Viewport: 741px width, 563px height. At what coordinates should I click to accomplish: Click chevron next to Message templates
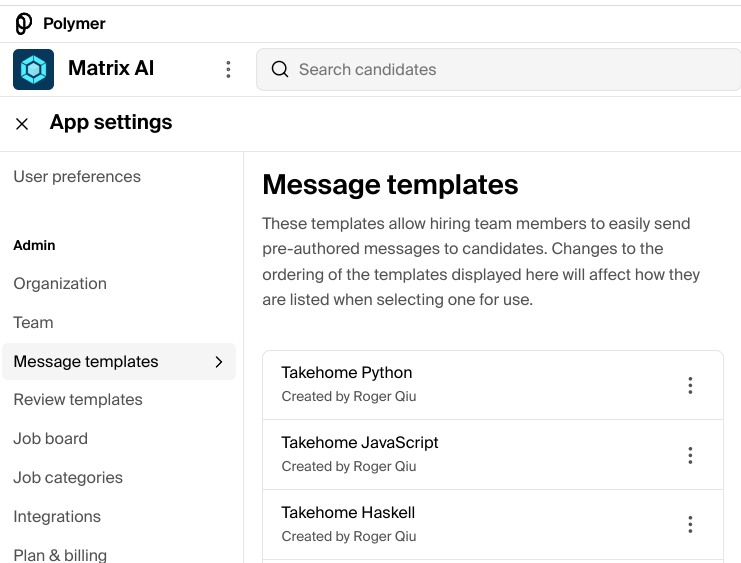[x=219, y=362]
